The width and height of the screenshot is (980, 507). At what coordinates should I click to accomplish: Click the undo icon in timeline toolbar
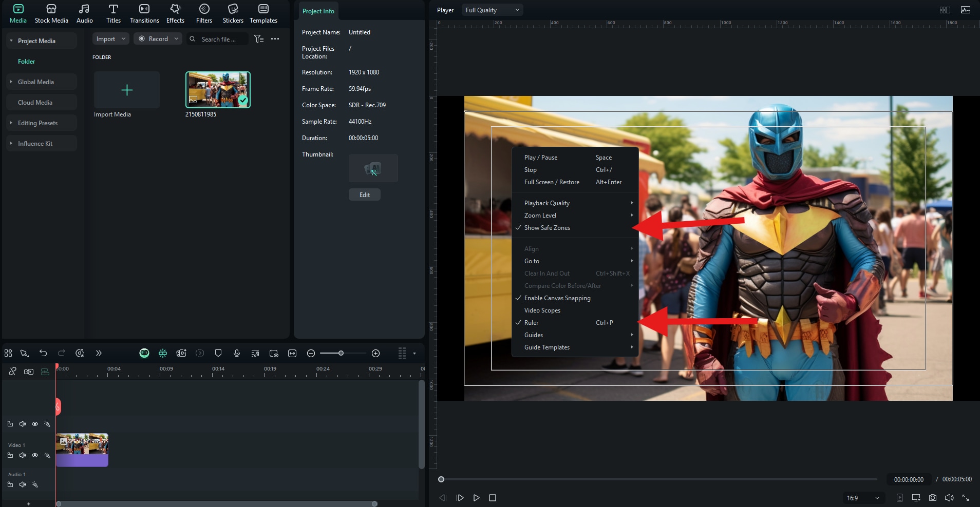coord(43,353)
